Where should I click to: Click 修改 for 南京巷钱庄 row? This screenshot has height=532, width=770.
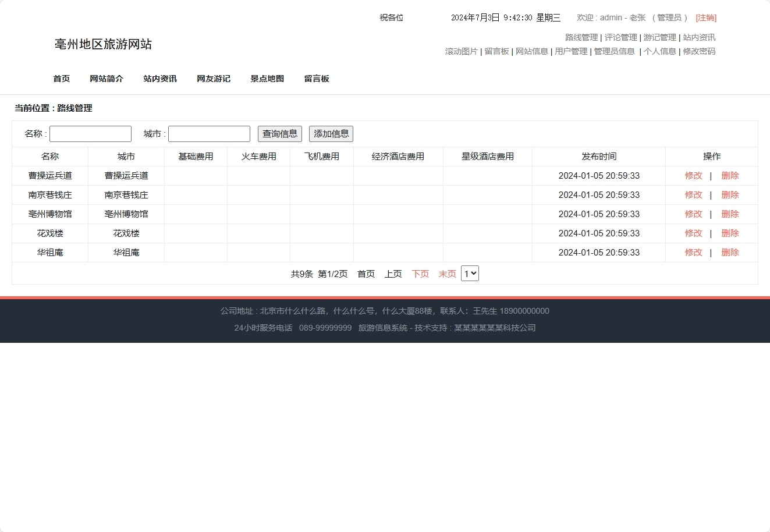(694, 195)
